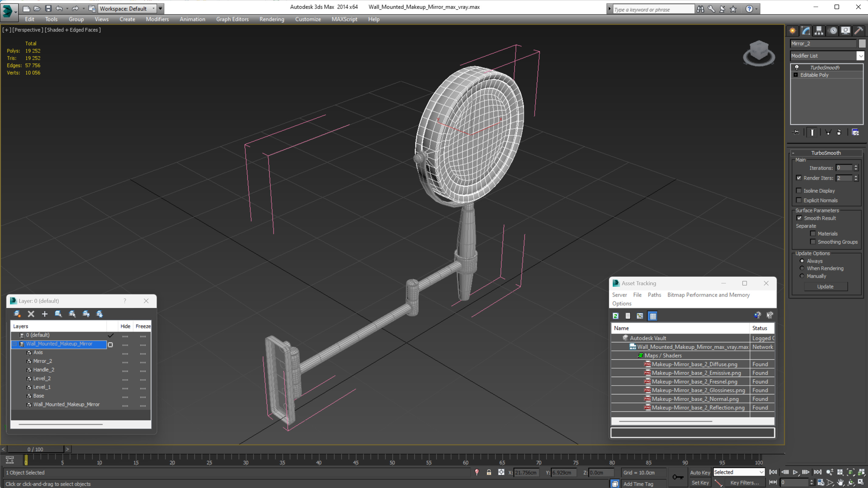
Task: Open Bitmap Performance and Memory menu
Action: pyautogui.click(x=708, y=295)
